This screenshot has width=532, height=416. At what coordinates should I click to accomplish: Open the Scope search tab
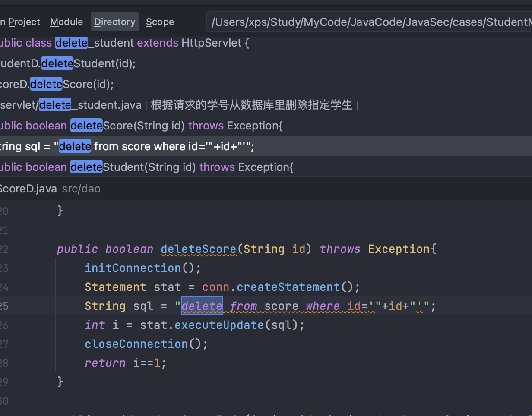[x=160, y=22]
